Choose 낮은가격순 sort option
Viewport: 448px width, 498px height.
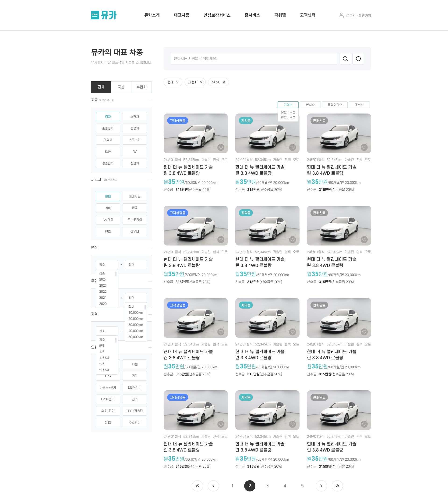[288, 112]
